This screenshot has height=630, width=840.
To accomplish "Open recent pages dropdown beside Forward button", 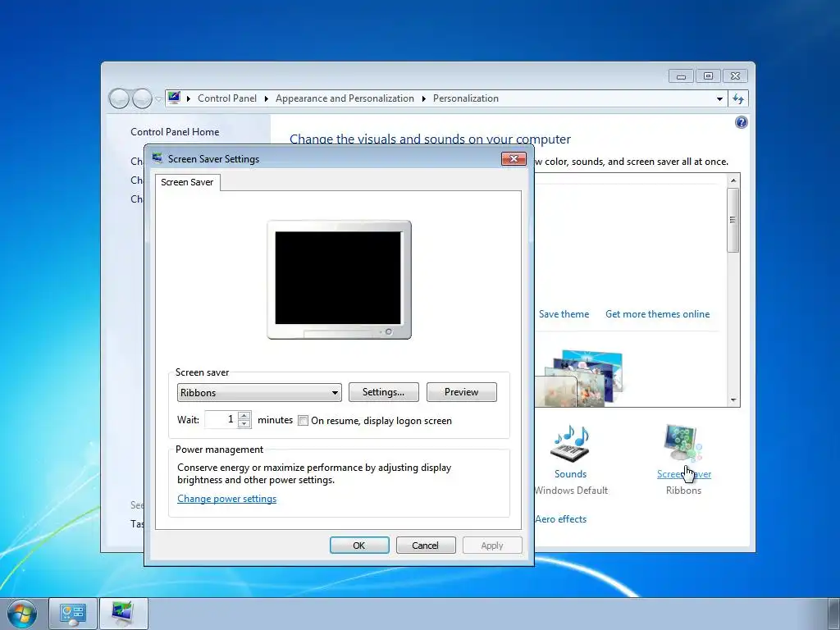I will (x=158, y=99).
